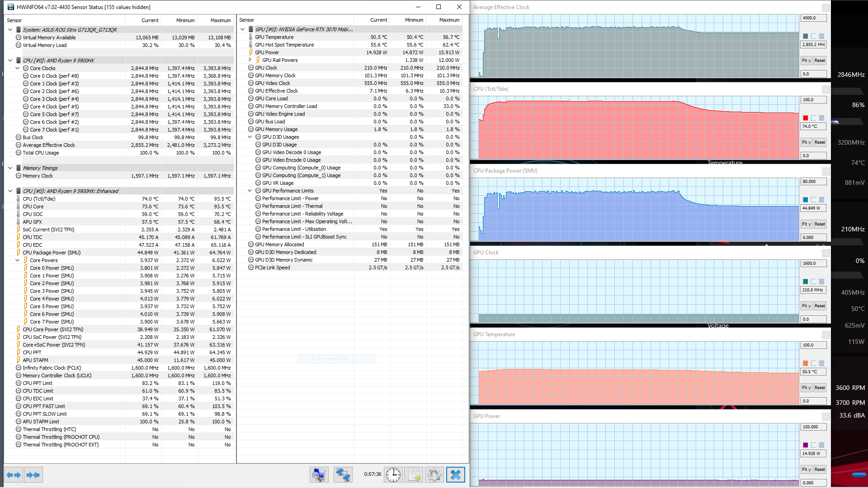Click the 4000.0 maximum field of Average Effective Clock
Viewport: 868px width, 488px height.
tap(813, 18)
